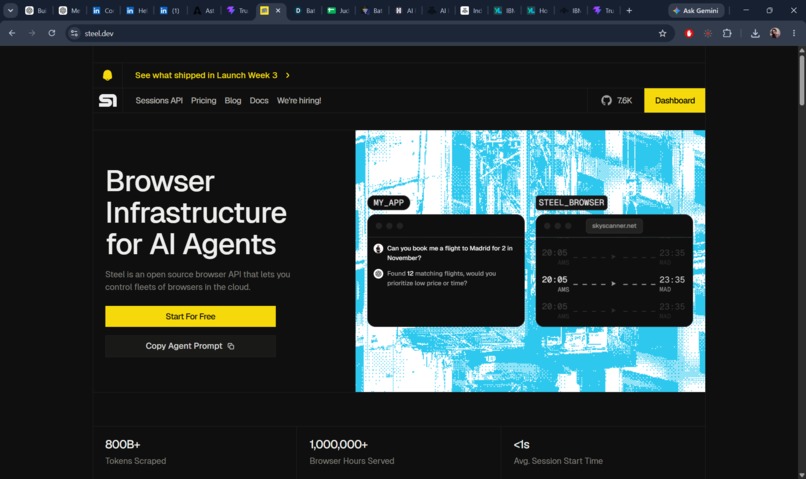Viewport: 806px width, 479px height.
Task: Open the browser Downloads icon
Action: coord(755,33)
